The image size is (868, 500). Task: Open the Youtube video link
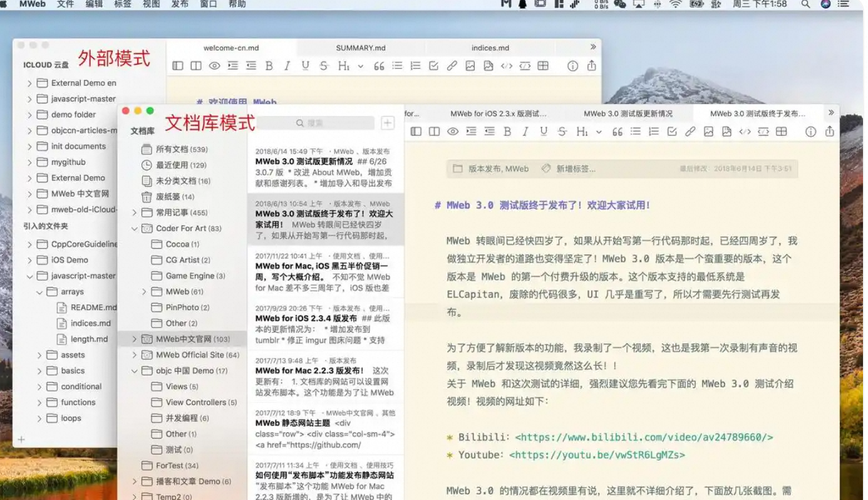(x=597, y=455)
